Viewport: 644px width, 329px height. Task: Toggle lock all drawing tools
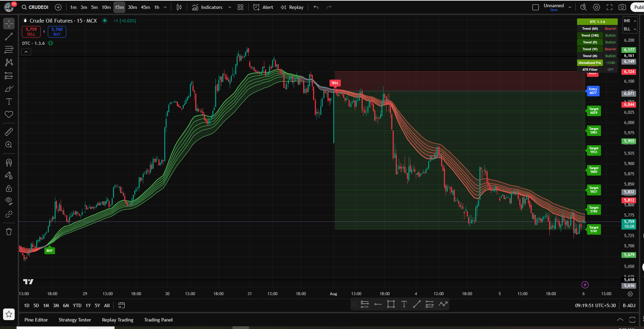pyautogui.click(x=9, y=188)
